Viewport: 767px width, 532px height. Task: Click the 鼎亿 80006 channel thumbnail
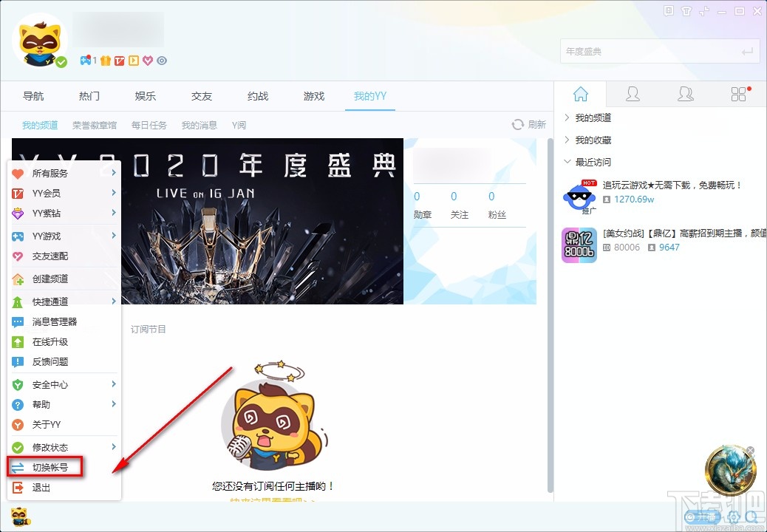pyautogui.click(x=579, y=245)
